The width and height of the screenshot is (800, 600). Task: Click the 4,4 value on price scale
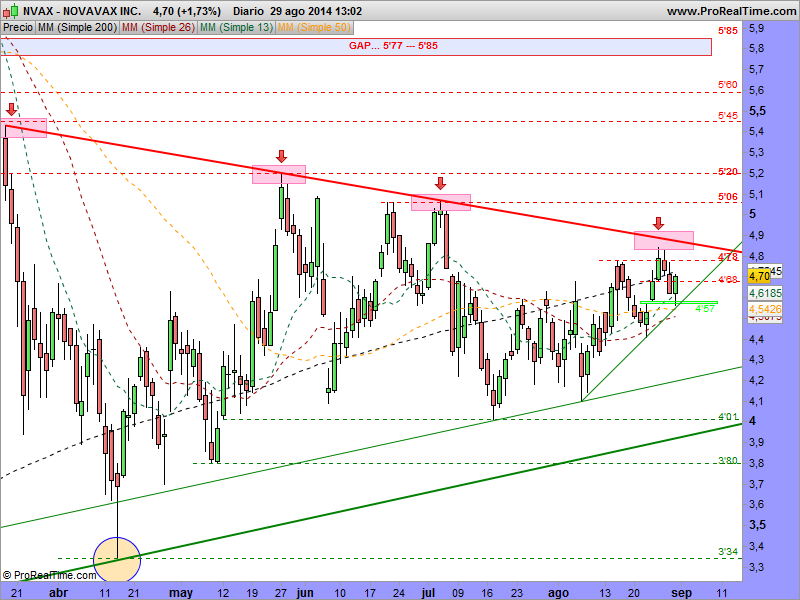[x=757, y=339]
